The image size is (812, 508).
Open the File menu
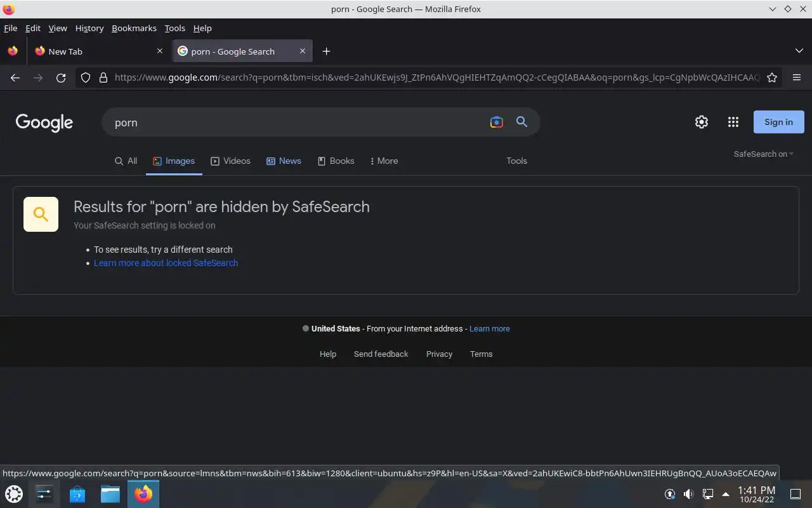(10, 28)
